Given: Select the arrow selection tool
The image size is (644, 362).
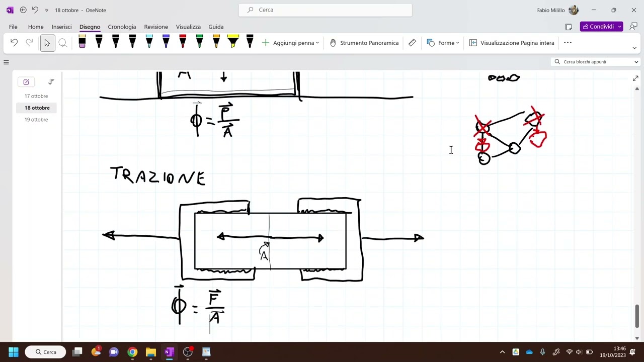Looking at the screenshot, I should (x=47, y=43).
